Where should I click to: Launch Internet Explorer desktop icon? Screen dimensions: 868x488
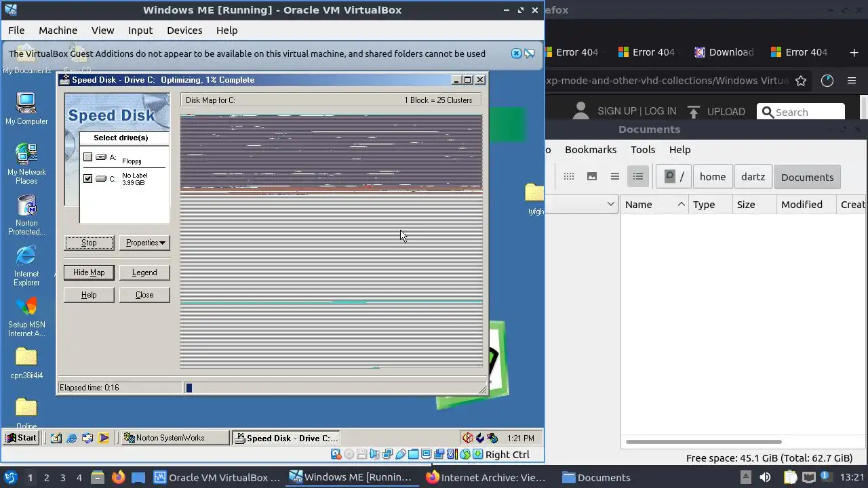(26, 265)
